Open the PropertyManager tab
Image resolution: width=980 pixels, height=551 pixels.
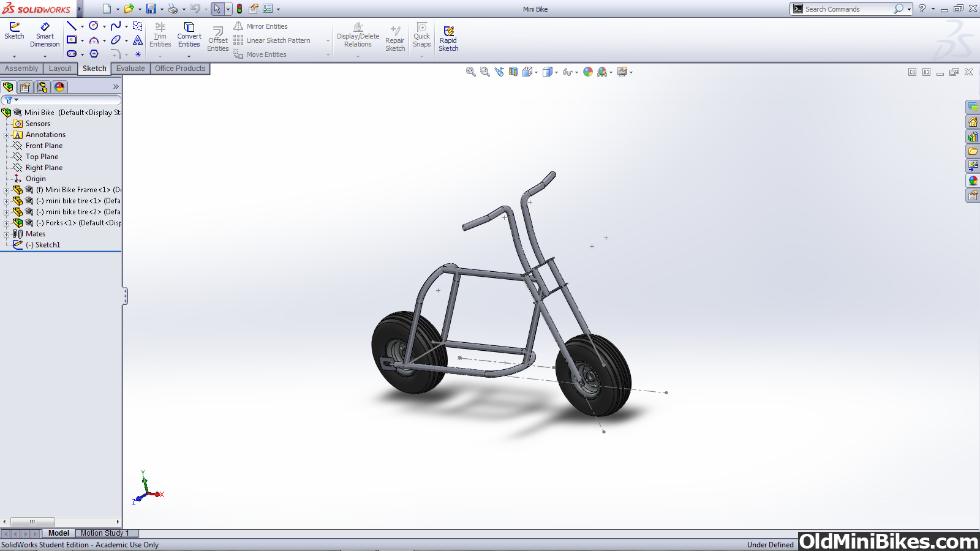(25, 87)
